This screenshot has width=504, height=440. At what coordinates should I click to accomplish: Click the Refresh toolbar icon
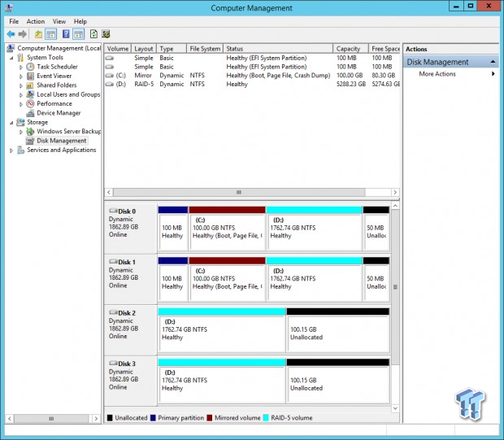tap(93, 34)
